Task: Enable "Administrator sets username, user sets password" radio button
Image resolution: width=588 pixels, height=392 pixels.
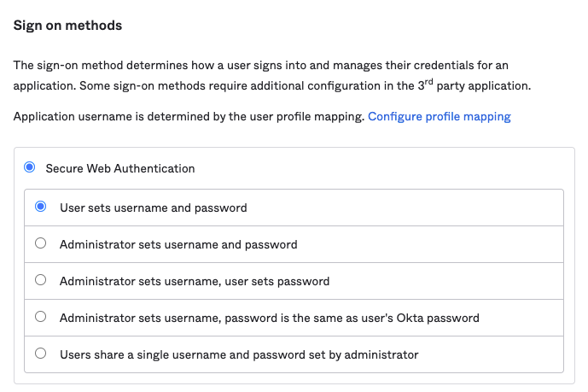Action: coord(40,280)
